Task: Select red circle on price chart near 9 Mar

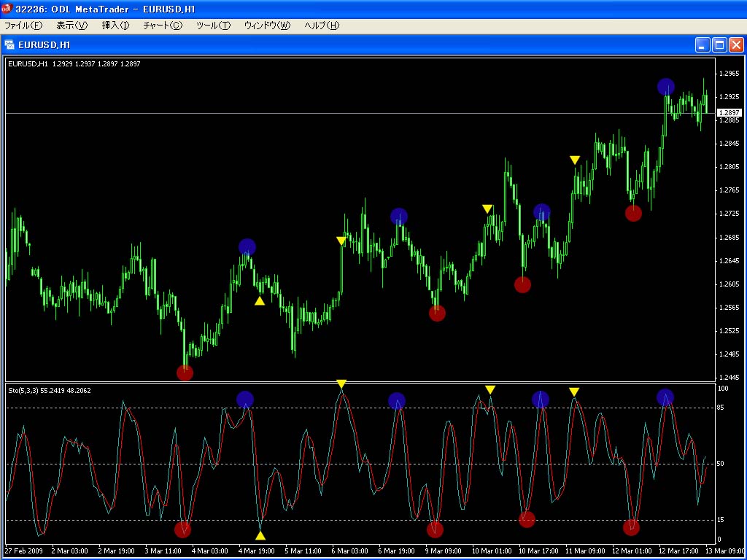Action: pyautogui.click(x=437, y=313)
